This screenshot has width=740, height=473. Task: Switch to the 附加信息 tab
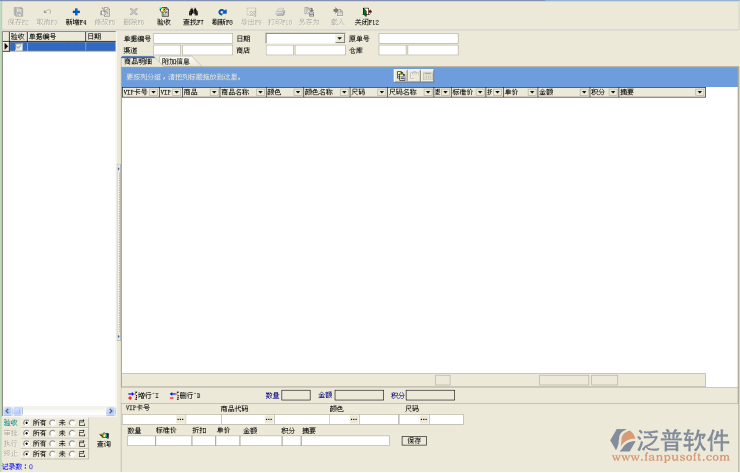[176, 62]
